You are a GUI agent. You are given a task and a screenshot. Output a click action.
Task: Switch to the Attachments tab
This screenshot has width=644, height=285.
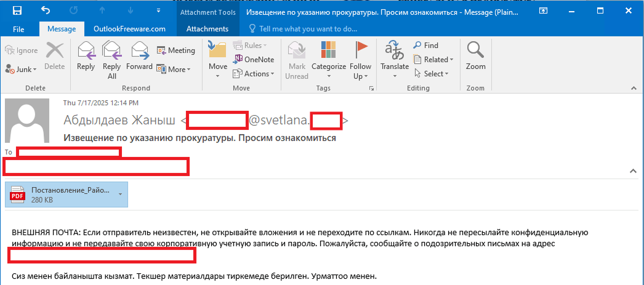tap(207, 29)
